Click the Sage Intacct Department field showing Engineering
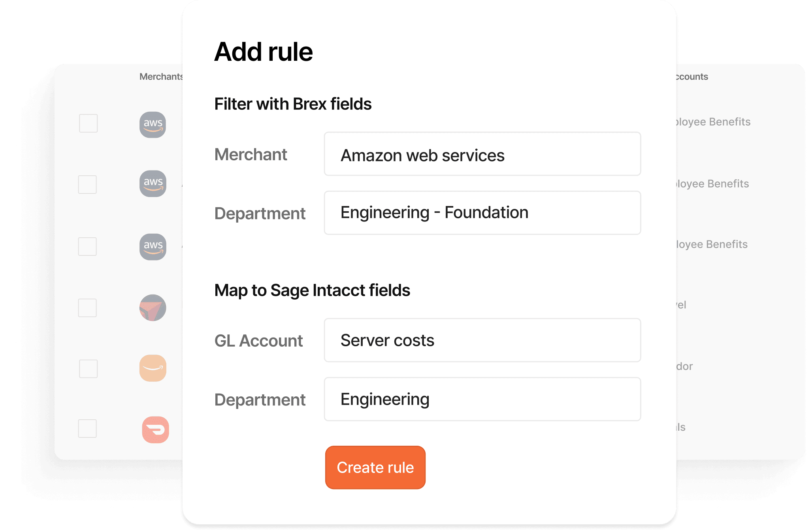This screenshot has height=531, width=812. tap(482, 399)
